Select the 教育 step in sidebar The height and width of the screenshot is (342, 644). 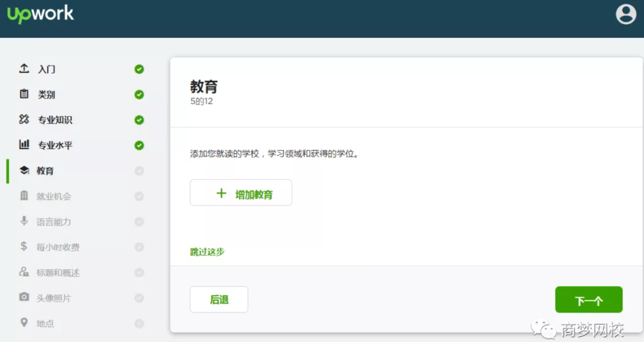45,171
